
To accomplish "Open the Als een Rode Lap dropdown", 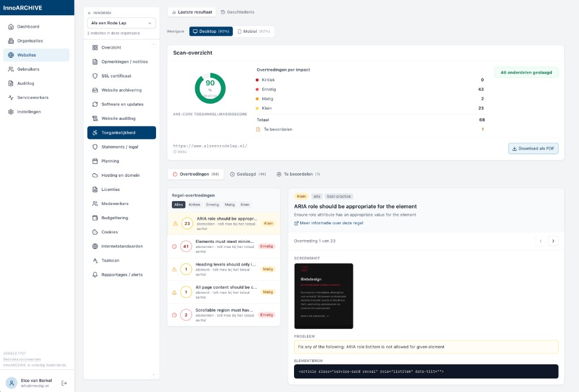I will pyautogui.click(x=122, y=23).
